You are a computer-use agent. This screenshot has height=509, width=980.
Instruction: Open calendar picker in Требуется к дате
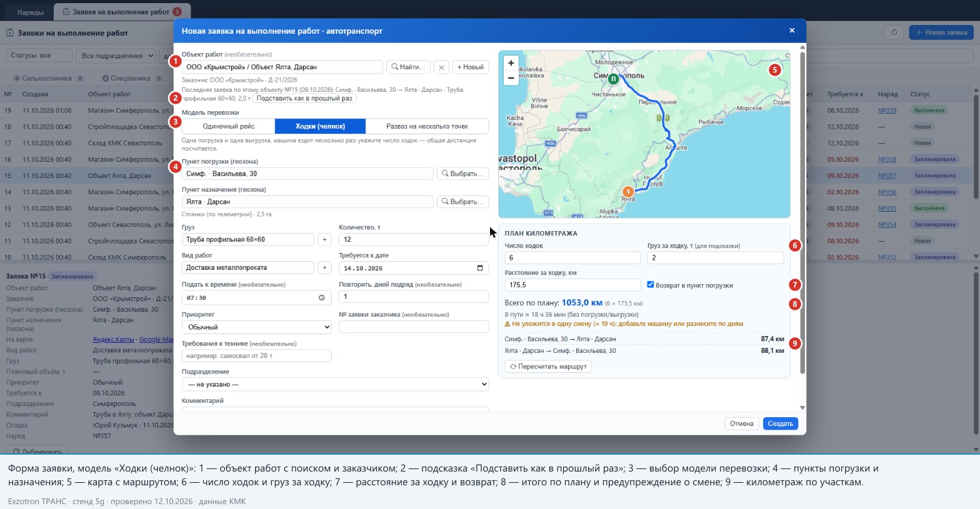(480, 268)
